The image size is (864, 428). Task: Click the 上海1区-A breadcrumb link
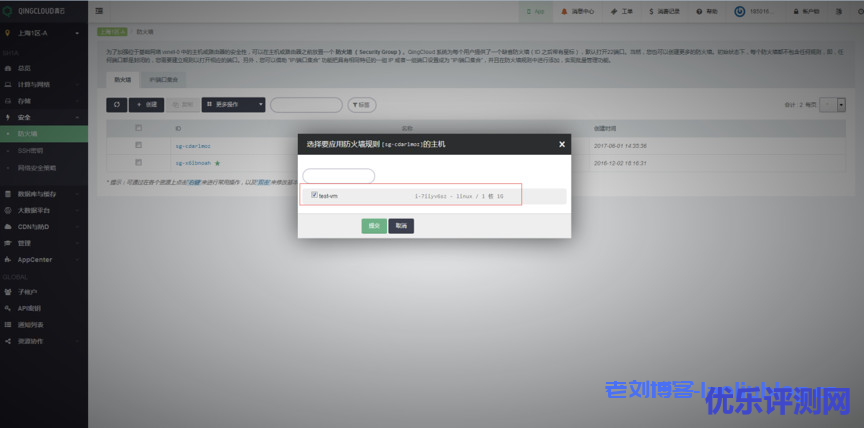coord(112,32)
